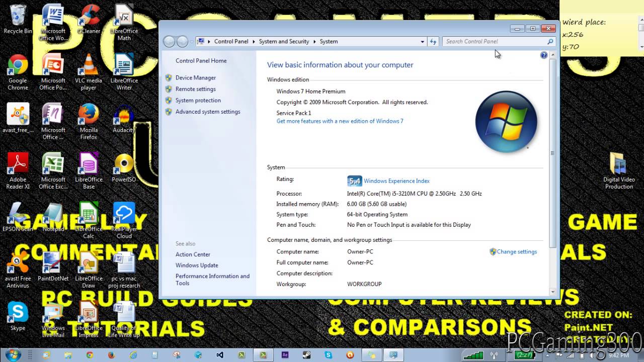Open After Effects from the taskbar
The width and height of the screenshot is (644, 362).
pos(285,355)
